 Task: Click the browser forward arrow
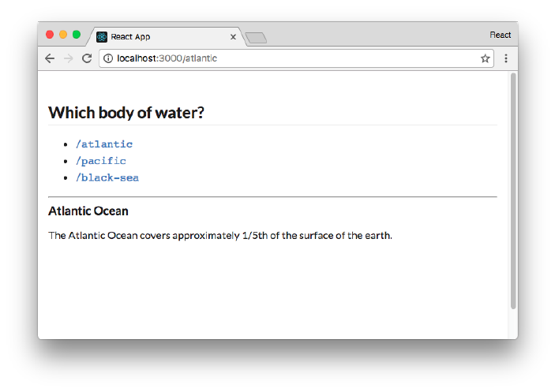coord(69,58)
